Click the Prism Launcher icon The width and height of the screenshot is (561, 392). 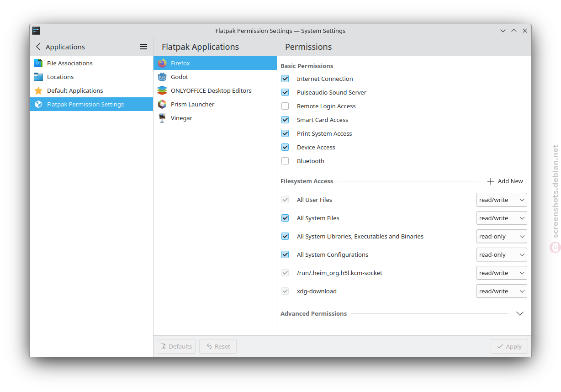[162, 104]
